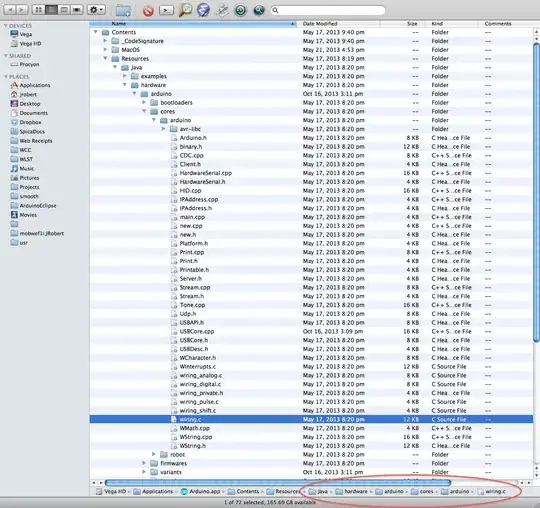540x508 pixels.
Task: Expand the avr-libc folder triangle
Action: [x=164, y=129]
